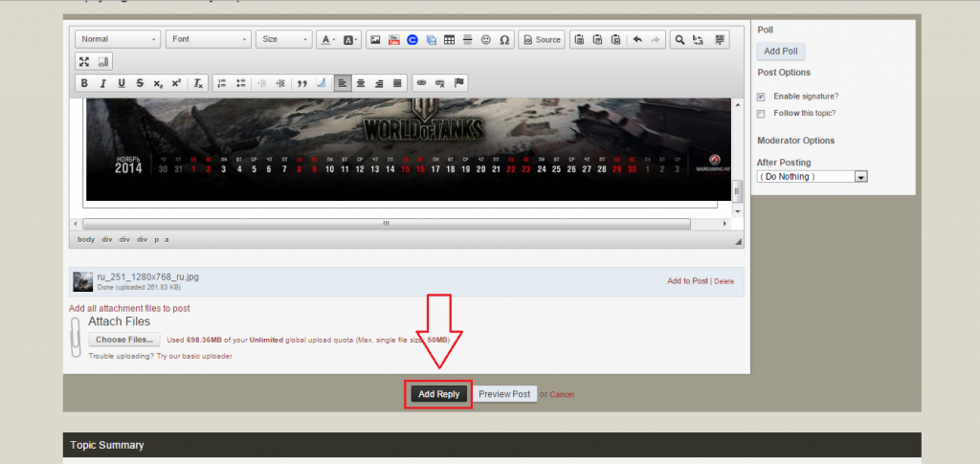
Task: Delete the uploaded attachment
Action: pyautogui.click(x=724, y=281)
